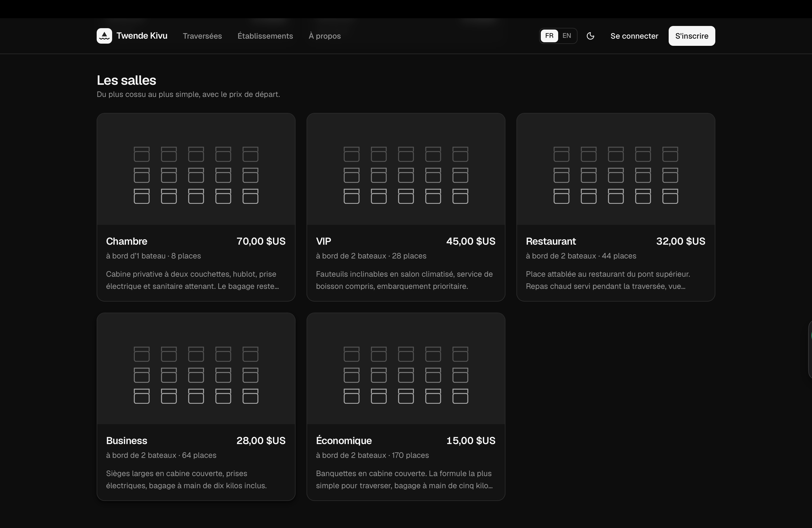Open the VIP room seat illustration
Screen dimensions: 812x528
click(x=406, y=169)
